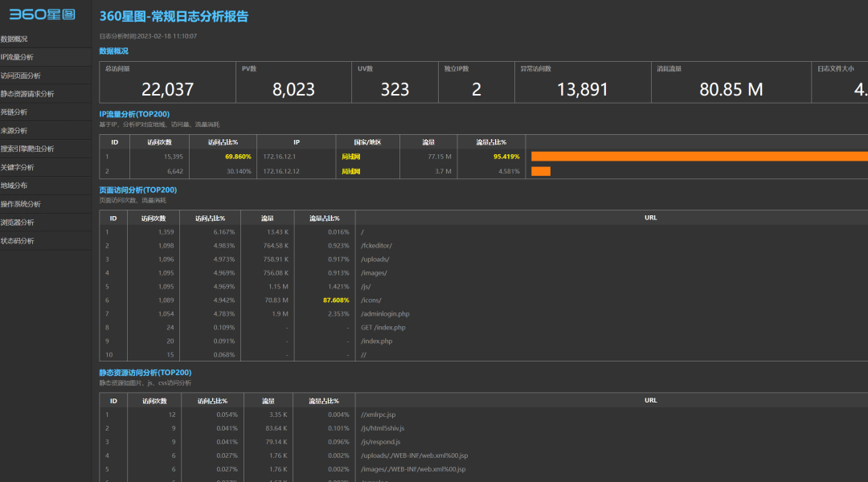Screen dimensions: 868x482
Task: Click the 1,359 visit count cell
Action: (x=166, y=232)
